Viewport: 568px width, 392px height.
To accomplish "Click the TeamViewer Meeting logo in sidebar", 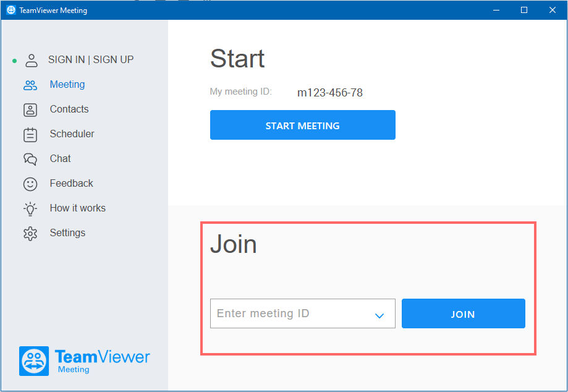I will click(x=85, y=361).
